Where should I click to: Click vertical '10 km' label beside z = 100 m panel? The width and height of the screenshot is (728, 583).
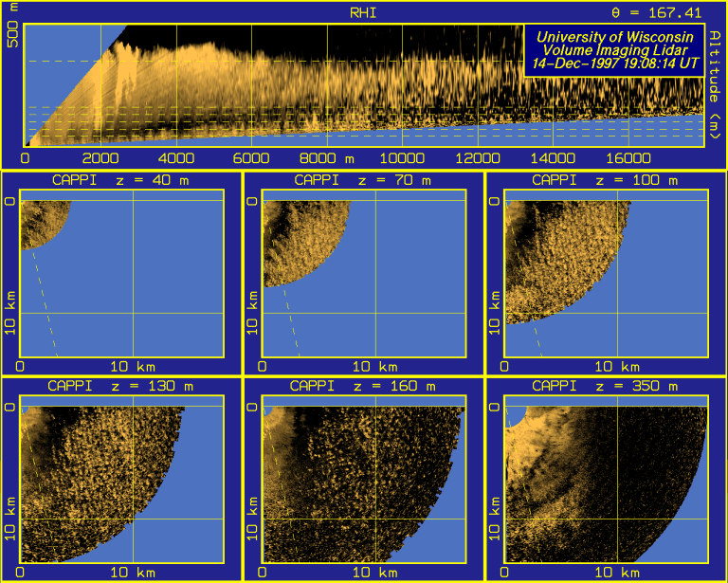496,313
